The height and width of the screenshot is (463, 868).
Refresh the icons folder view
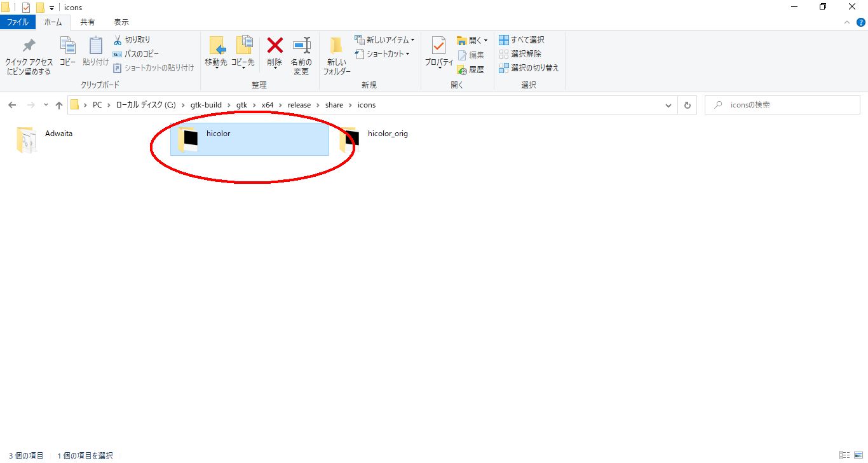click(x=688, y=105)
